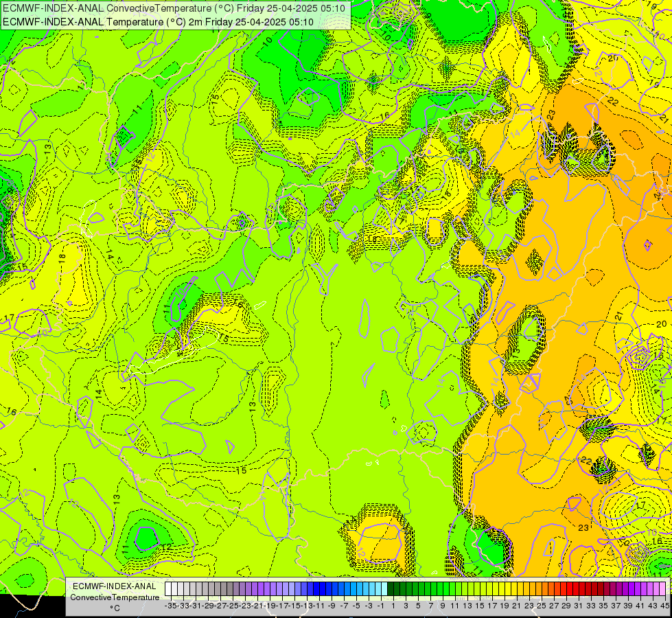Viewport: 672px width, 618px height.
Task: Click legend scale value 35
Action: 603,606
